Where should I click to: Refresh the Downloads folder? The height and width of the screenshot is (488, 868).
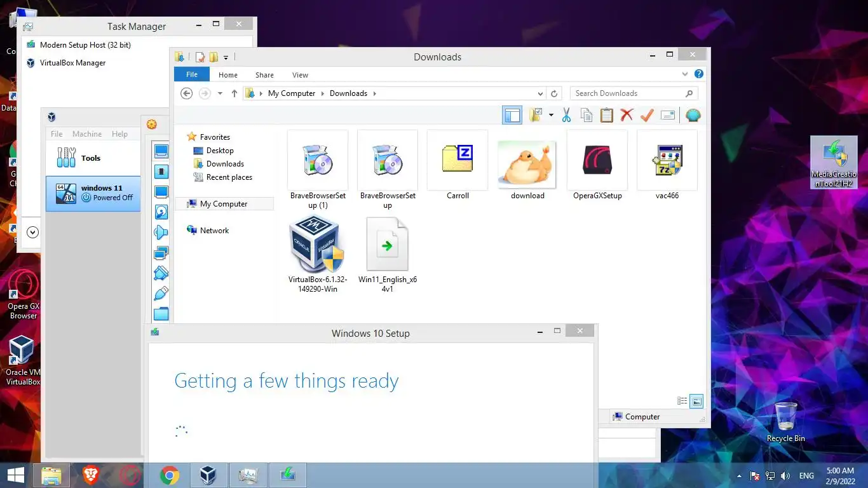pos(554,93)
